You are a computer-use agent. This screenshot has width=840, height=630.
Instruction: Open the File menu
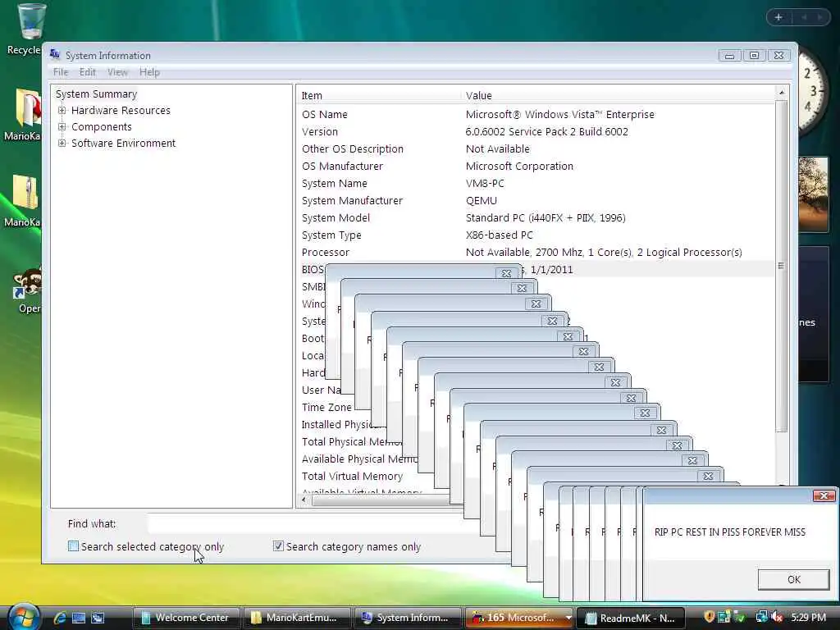[61, 72]
